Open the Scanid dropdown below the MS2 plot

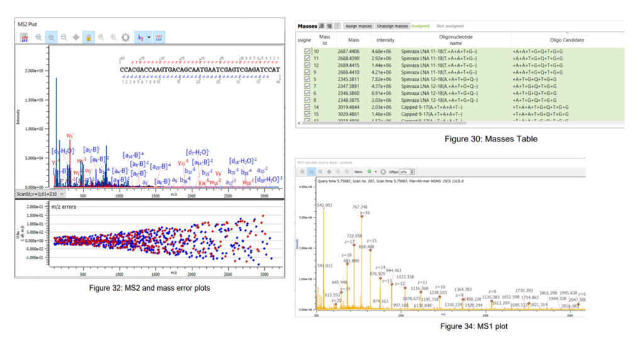pos(62,194)
